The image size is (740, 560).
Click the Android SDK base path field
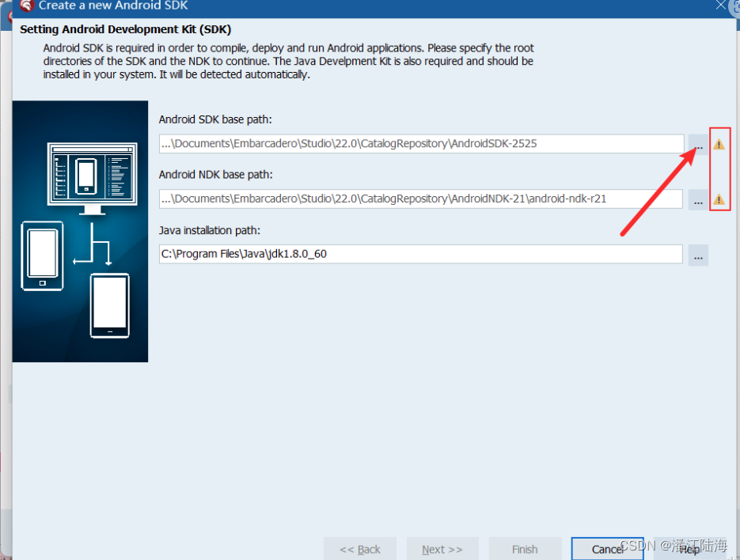tap(421, 144)
